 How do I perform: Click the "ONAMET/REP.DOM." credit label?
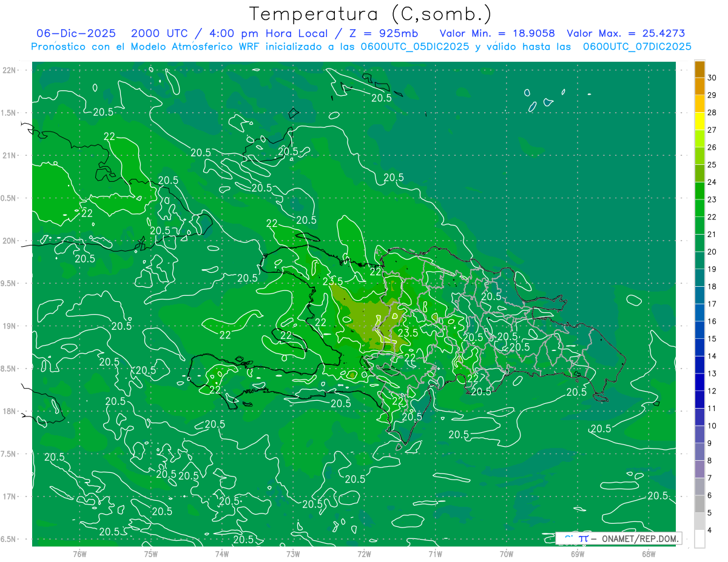pos(639,538)
